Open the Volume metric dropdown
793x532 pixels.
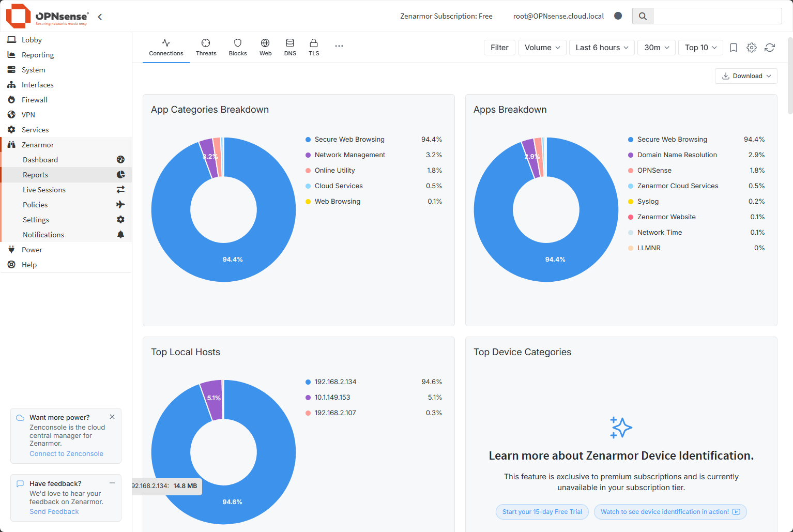coord(541,47)
